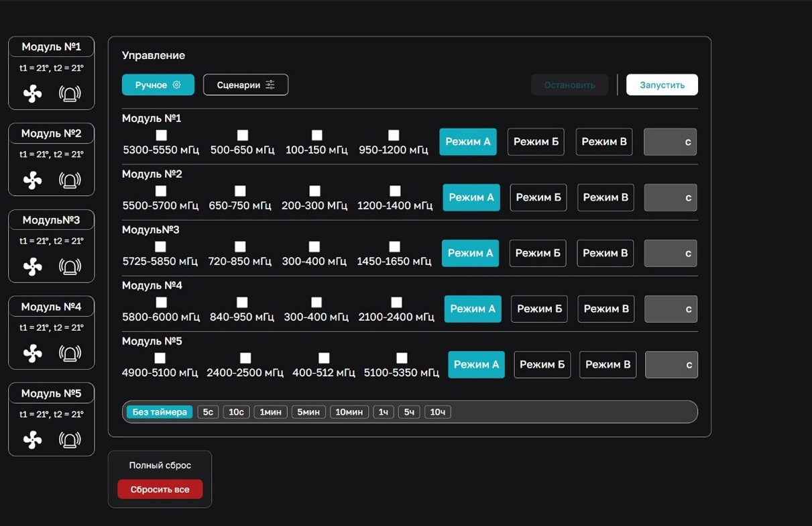The image size is (812, 526).
Task: Choose the 10с timer preset
Action: coord(236,412)
